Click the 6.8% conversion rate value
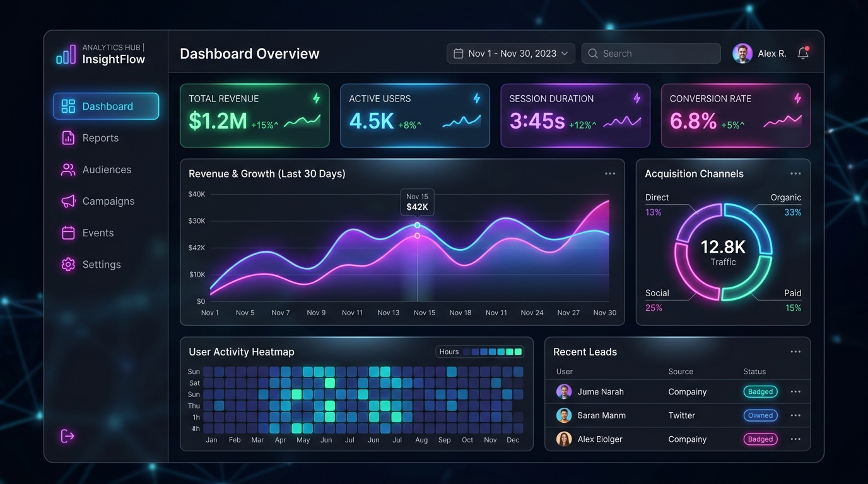 tap(693, 120)
